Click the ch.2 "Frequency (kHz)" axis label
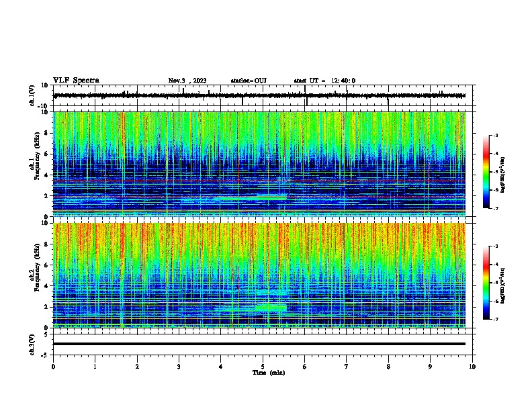Image resolution: width=532 pixels, height=411 pixels. click(x=37, y=267)
